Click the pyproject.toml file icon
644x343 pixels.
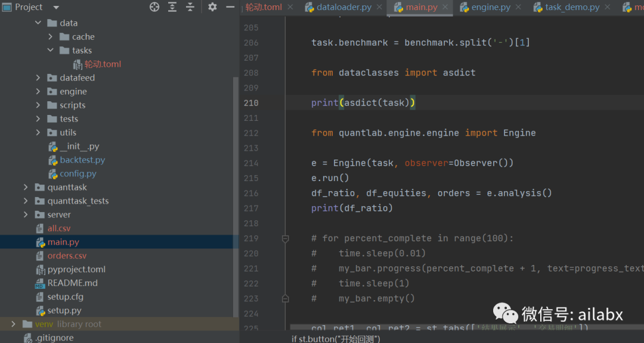(x=41, y=270)
